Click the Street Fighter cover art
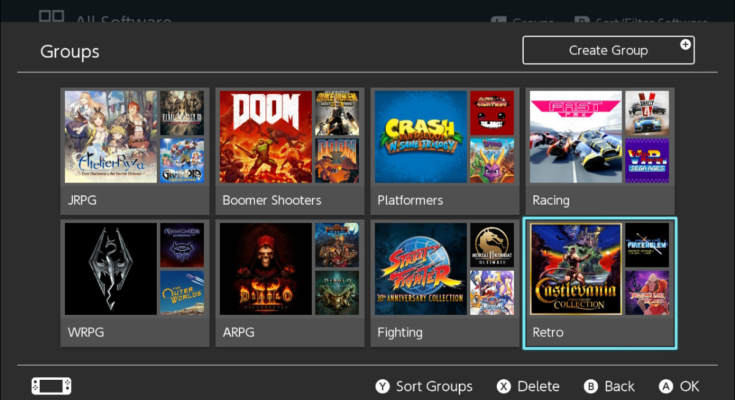Screen dimensions: 735x400 pos(421,269)
